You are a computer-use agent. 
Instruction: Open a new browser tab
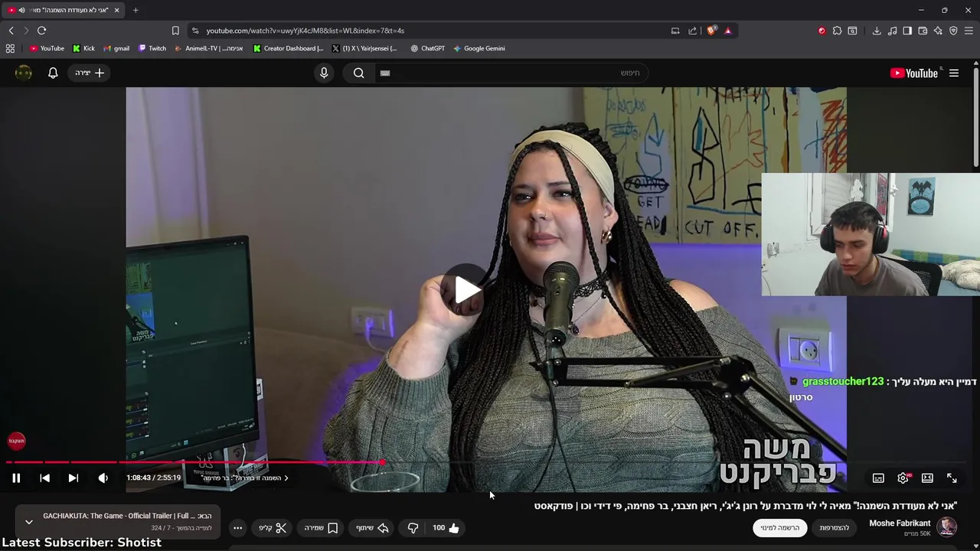click(x=136, y=10)
